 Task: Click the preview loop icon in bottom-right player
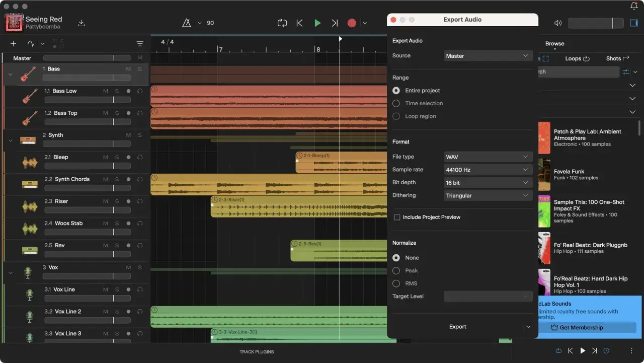click(x=558, y=350)
